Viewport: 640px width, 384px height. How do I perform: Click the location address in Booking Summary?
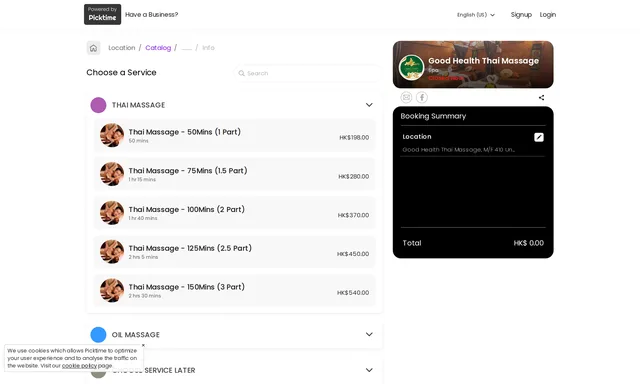coord(458,150)
